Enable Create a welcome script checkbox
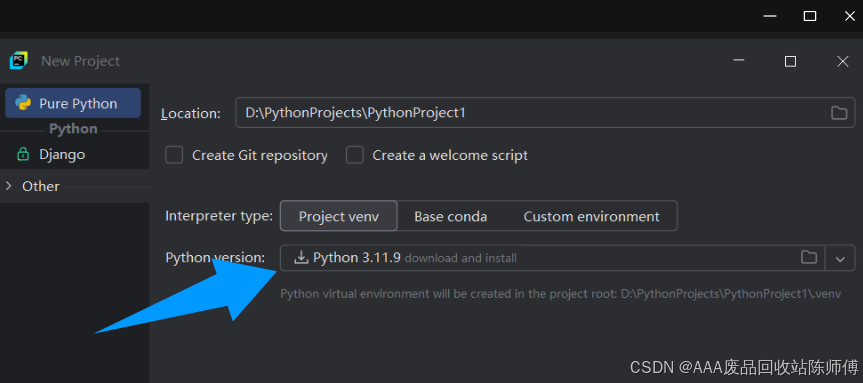 (354, 155)
